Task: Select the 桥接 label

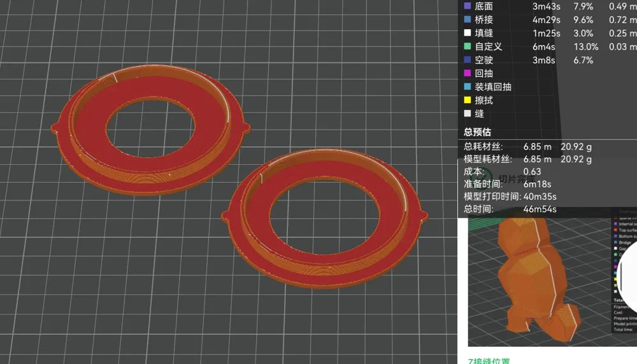Action: 484,20
